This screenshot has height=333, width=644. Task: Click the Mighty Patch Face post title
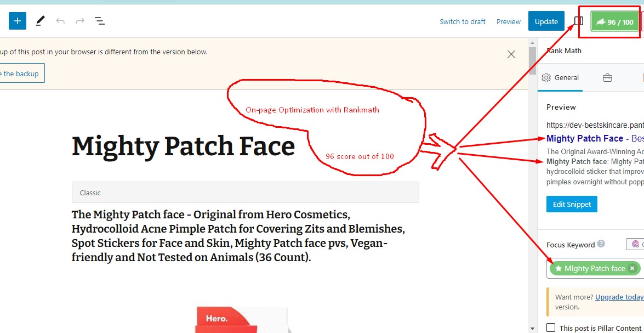point(183,146)
